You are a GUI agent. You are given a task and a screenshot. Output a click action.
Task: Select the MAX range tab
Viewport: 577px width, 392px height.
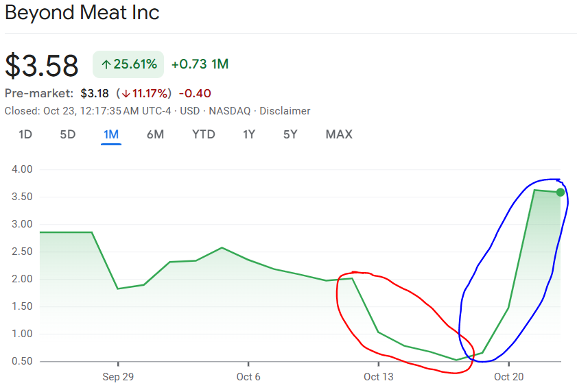tap(339, 134)
